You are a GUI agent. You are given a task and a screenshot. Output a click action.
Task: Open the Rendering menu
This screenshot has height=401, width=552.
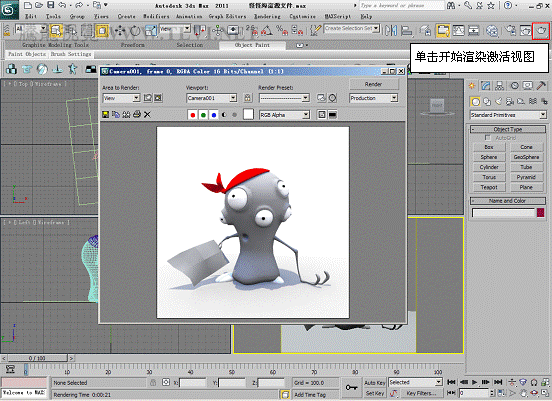coord(267,17)
